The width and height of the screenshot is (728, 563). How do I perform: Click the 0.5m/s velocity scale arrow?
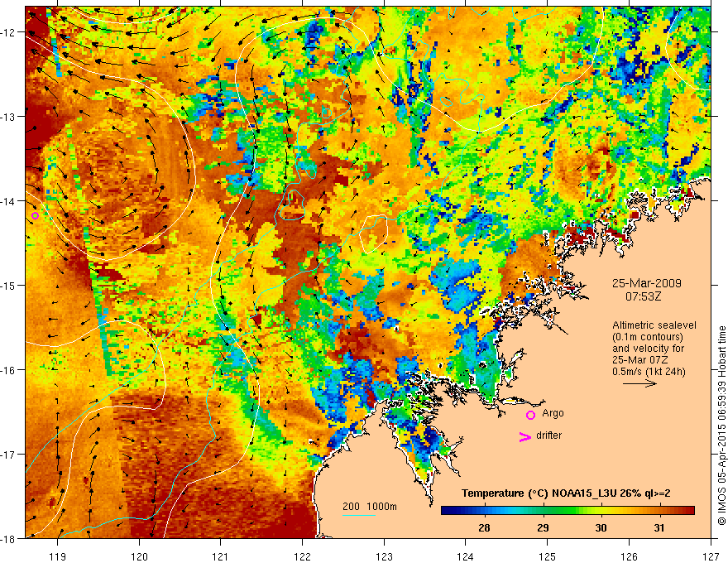click(x=639, y=383)
